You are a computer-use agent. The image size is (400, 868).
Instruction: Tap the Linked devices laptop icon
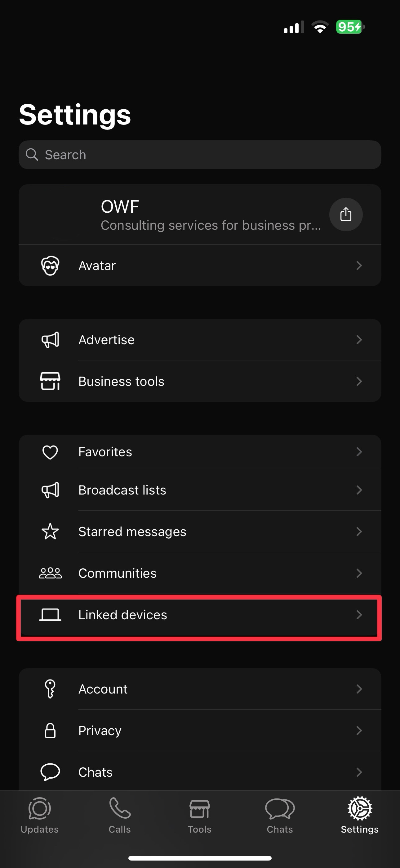click(50, 615)
